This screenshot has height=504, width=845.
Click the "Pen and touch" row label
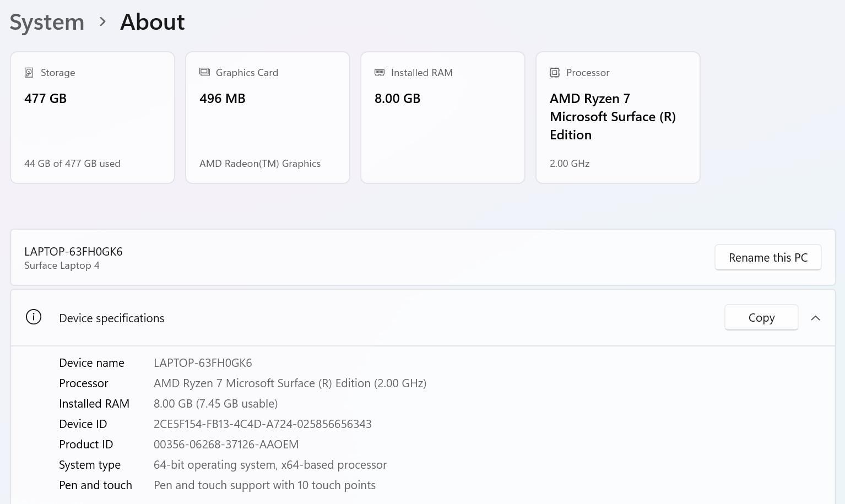[95, 485]
